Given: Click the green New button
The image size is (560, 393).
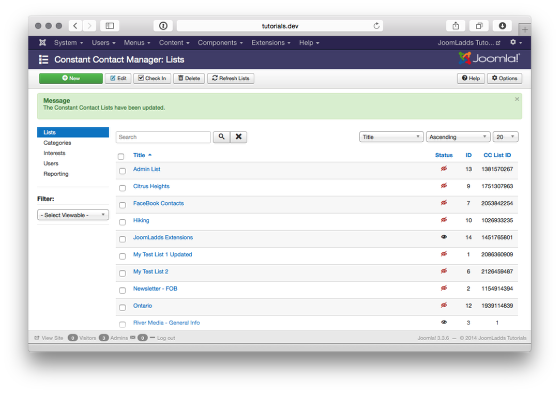Looking at the screenshot, I should click(x=71, y=78).
